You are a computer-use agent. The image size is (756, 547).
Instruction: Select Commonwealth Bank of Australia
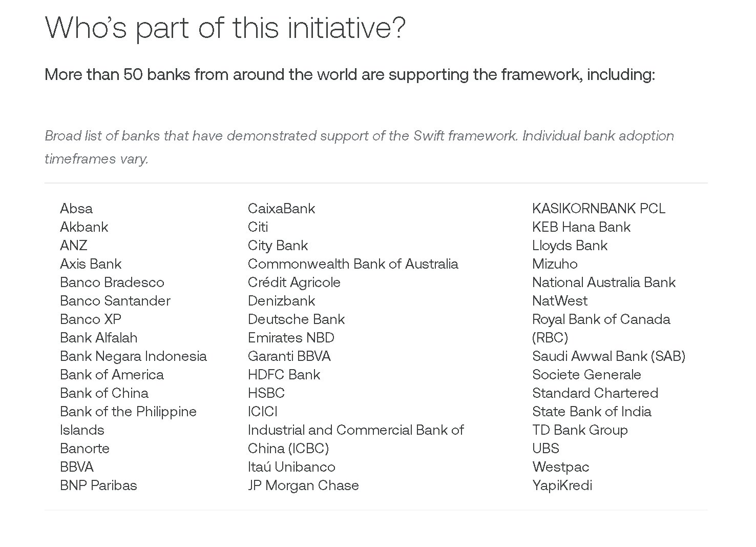(x=353, y=264)
